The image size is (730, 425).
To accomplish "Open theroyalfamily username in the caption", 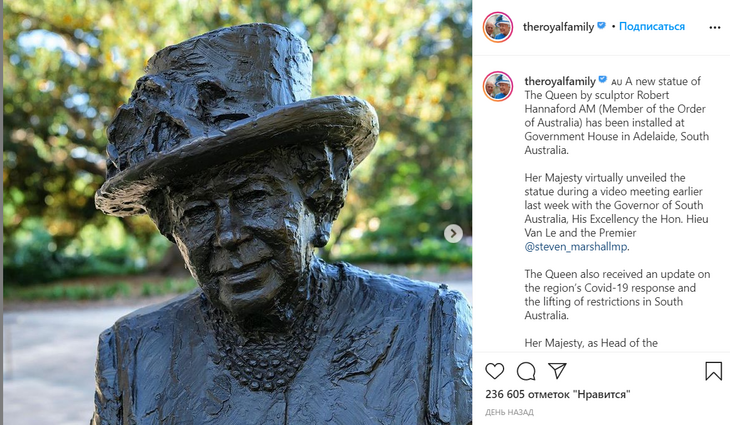I will point(558,81).
